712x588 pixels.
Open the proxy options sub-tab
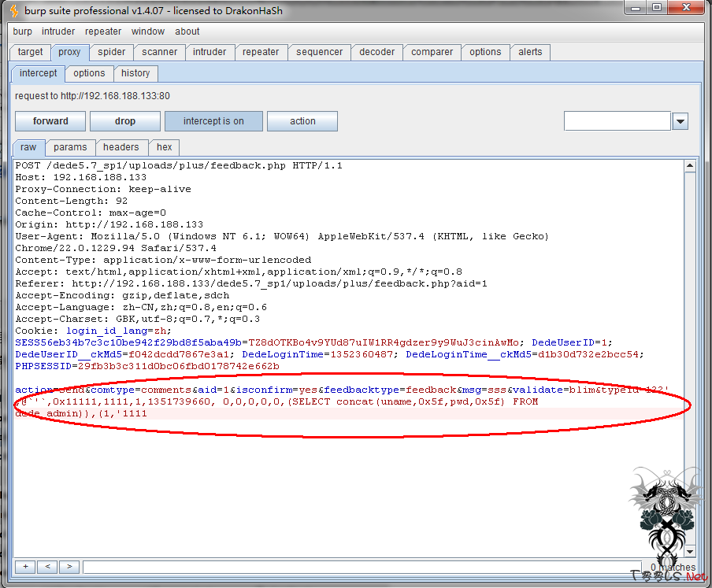89,73
